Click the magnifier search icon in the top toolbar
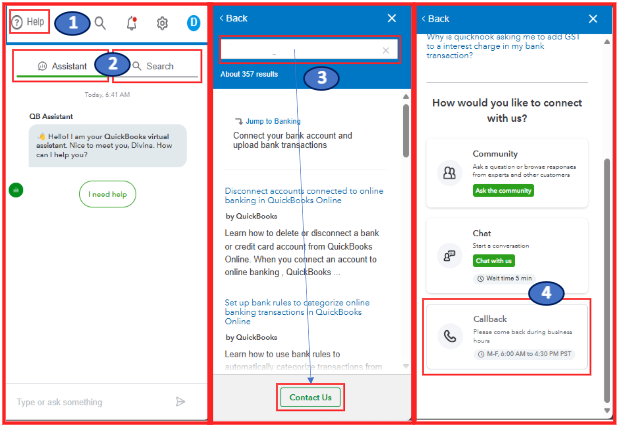618x426 pixels. point(100,23)
